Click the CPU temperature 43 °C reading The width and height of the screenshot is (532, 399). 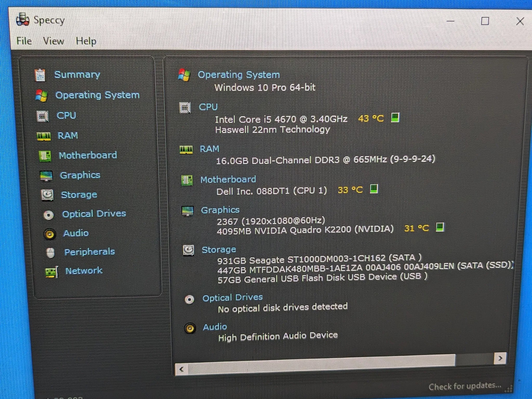(x=371, y=118)
